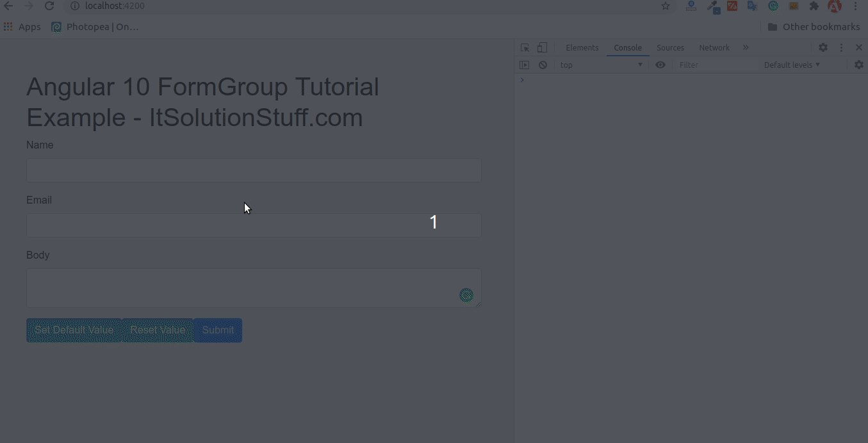The width and height of the screenshot is (868, 443).
Task: Click the Submit button
Action: click(x=218, y=330)
